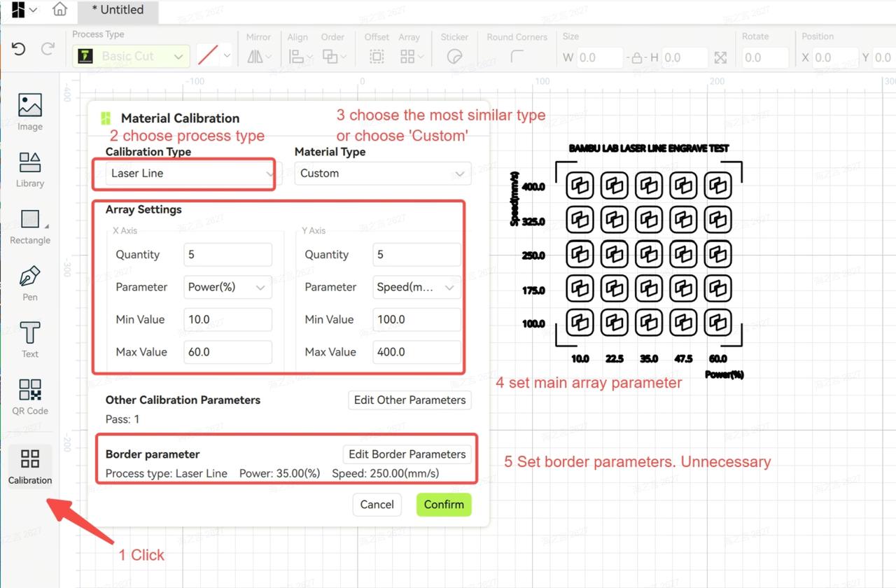Screen dimensions: 896x588
Task: Select the Text tool
Action: coord(30,339)
